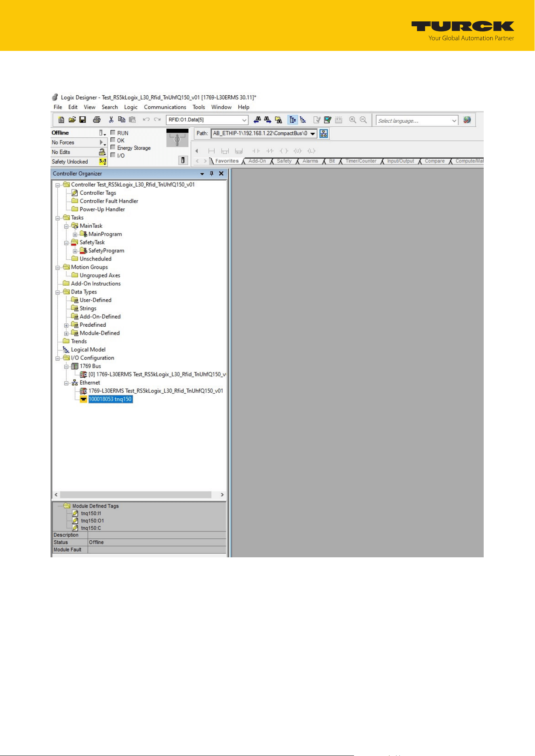Click the Zoom Out magnifier icon
The width and height of the screenshot is (535, 756).
363,120
